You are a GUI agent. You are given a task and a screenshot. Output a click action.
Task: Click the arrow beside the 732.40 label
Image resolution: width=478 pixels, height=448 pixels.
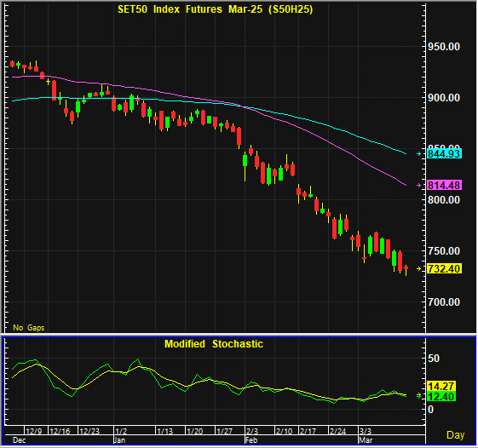419,268
